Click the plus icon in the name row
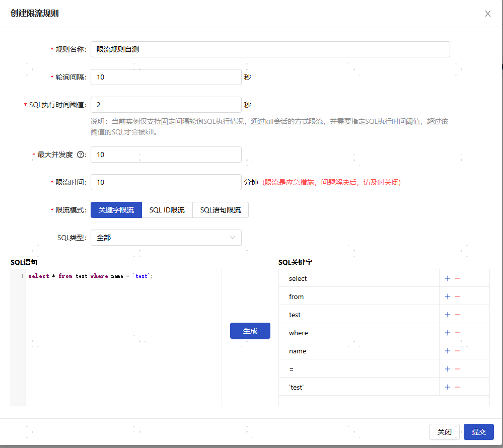The height and width of the screenshot is (448, 503). click(448, 351)
